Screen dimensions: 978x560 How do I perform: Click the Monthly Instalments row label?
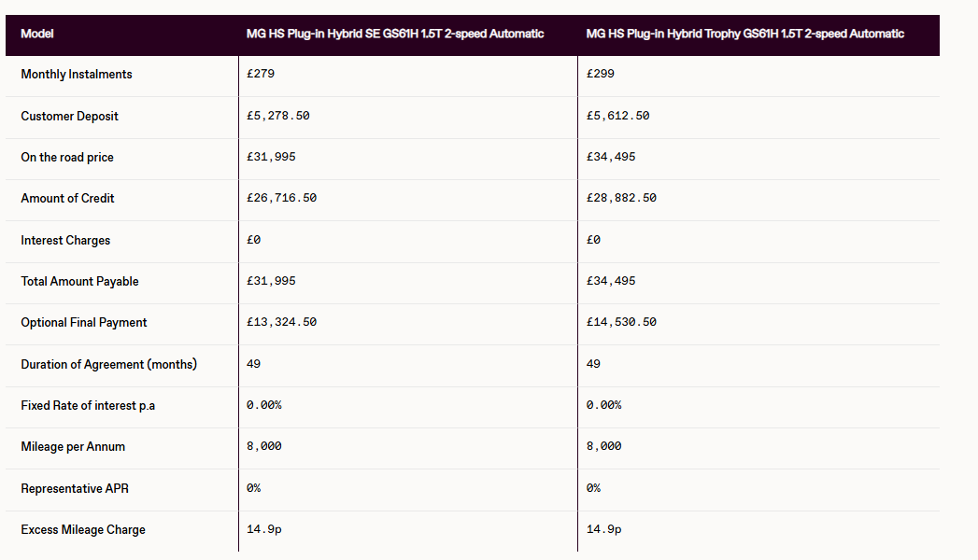[x=77, y=74]
